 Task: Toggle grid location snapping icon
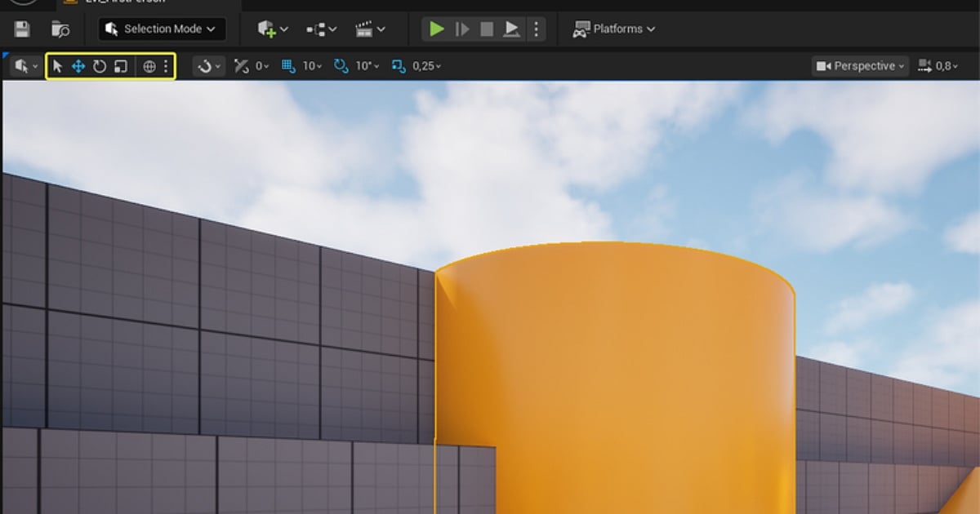[x=288, y=66]
